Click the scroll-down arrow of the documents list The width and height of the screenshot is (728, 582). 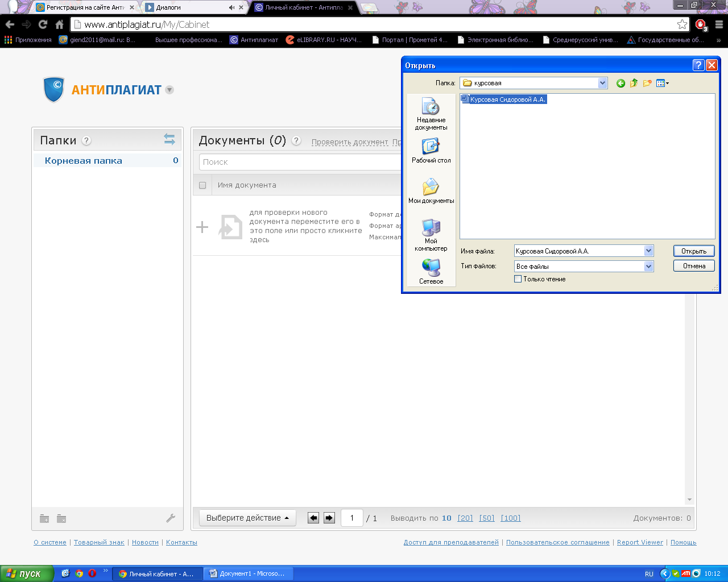click(x=689, y=500)
